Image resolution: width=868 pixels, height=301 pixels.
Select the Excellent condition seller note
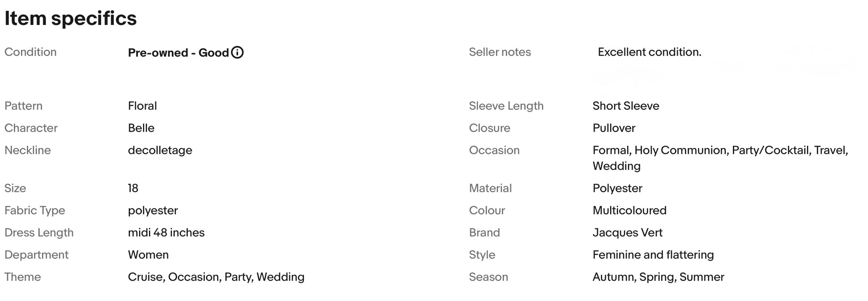(x=649, y=52)
